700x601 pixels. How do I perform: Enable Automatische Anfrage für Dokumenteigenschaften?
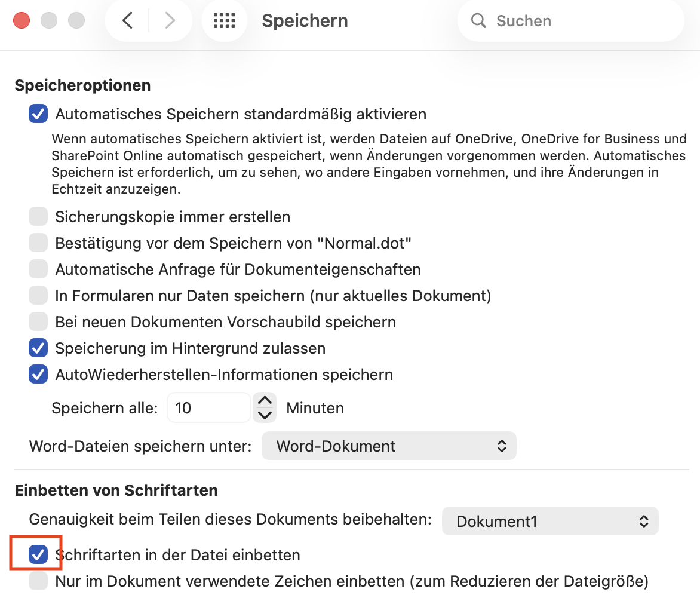click(38, 269)
